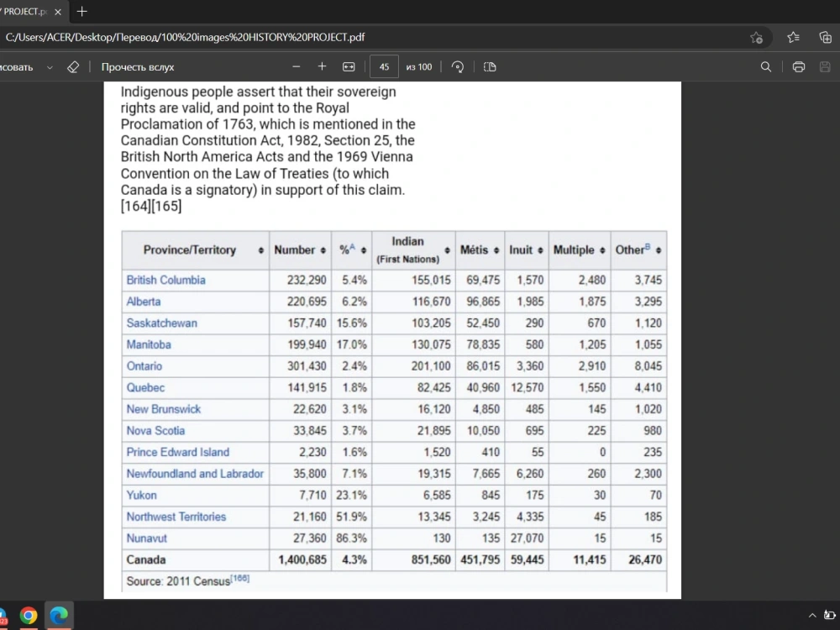Fit the page to width
This screenshot has height=630, width=840.
pos(349,67)
